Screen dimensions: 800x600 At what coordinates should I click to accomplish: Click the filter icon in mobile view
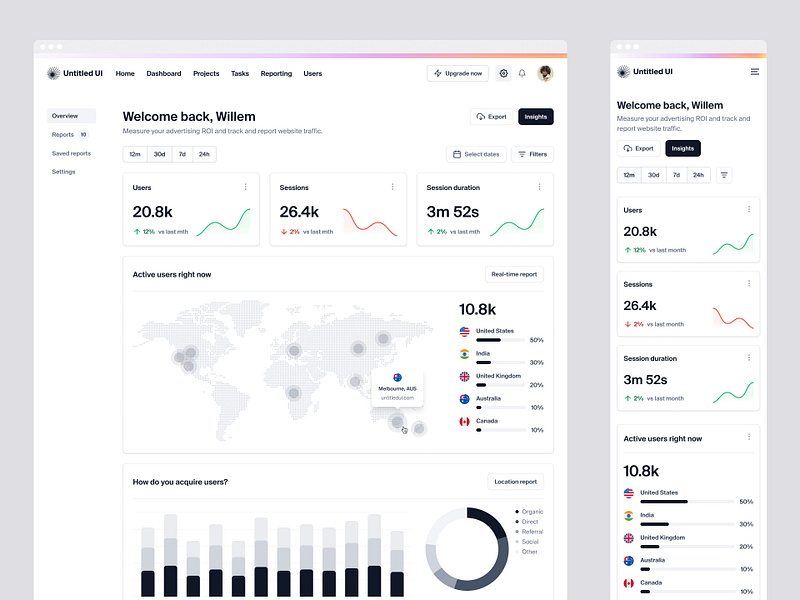pos(724,175)
